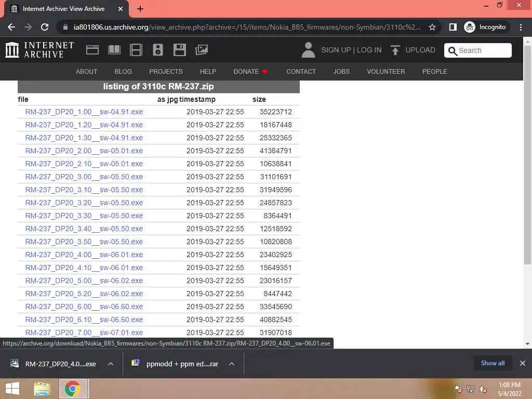532x399 pixels.
Task: Click the scrollbar down arrow
Action: coord(527,344)
